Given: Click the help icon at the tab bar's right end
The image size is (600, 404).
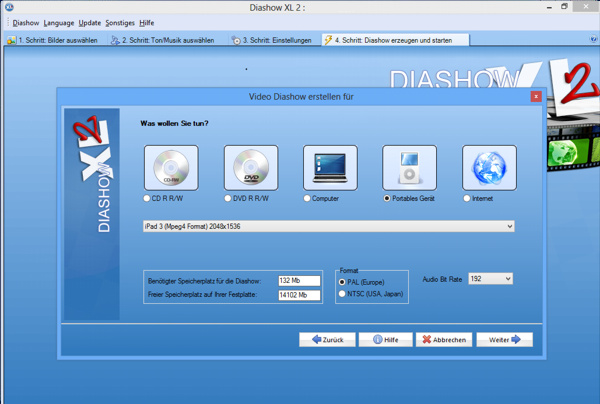Looking at the screenshot, I should click(593, 39).
